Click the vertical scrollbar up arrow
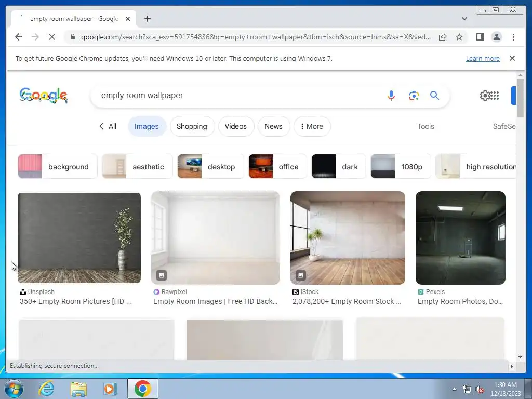 pos(521,75)
